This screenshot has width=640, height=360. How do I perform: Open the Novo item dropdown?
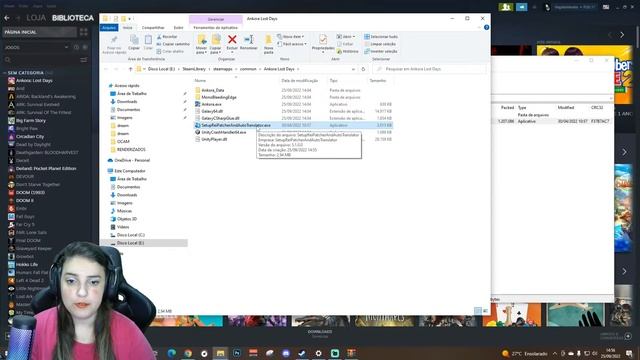point(291,37)
